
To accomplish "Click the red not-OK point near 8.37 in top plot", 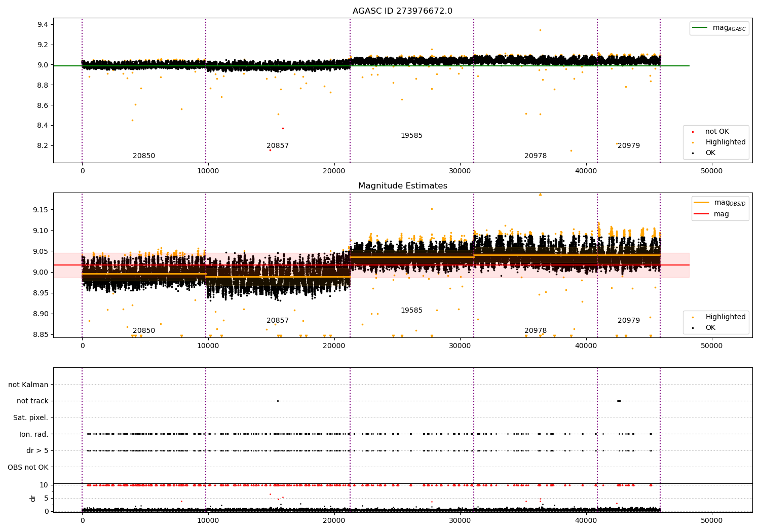I will (283, 128).
